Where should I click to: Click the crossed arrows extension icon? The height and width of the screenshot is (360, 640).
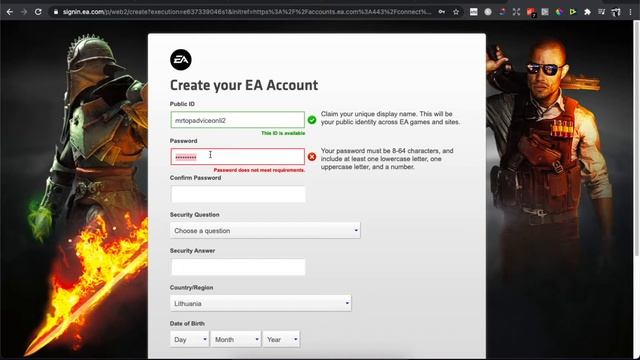point(516,12)
